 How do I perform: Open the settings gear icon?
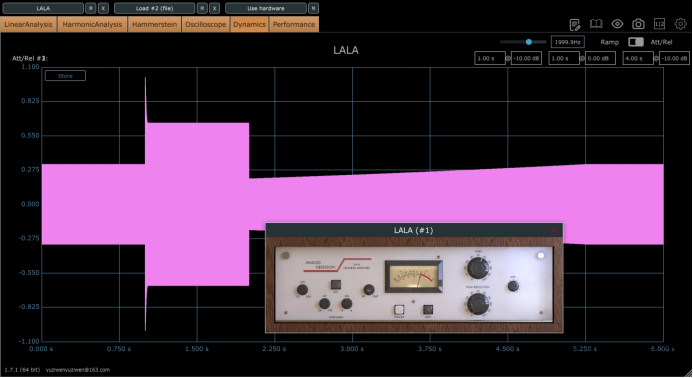(680, 24)
